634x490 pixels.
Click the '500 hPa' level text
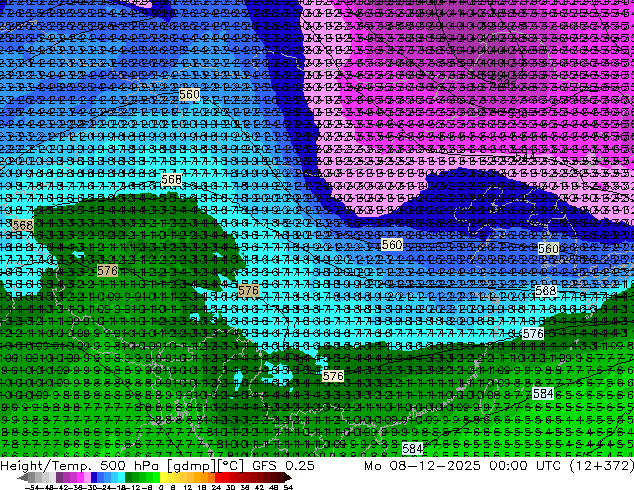(129, 466)
